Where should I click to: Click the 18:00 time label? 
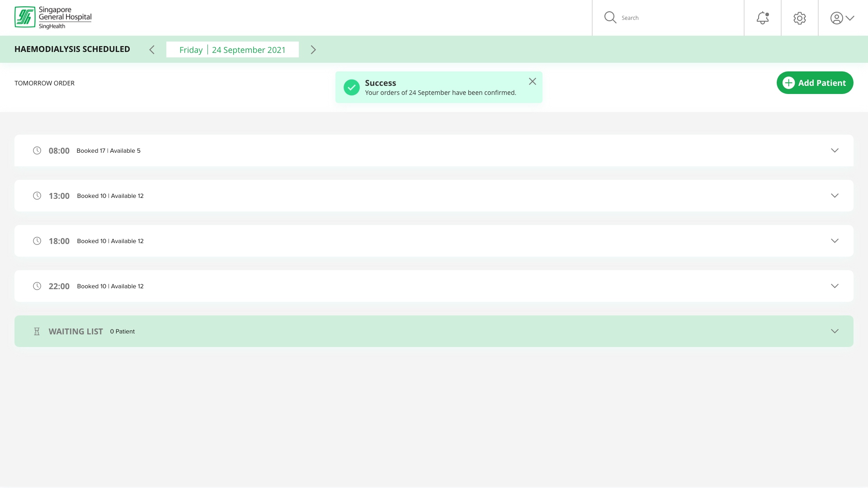click(x=59, y=241)
